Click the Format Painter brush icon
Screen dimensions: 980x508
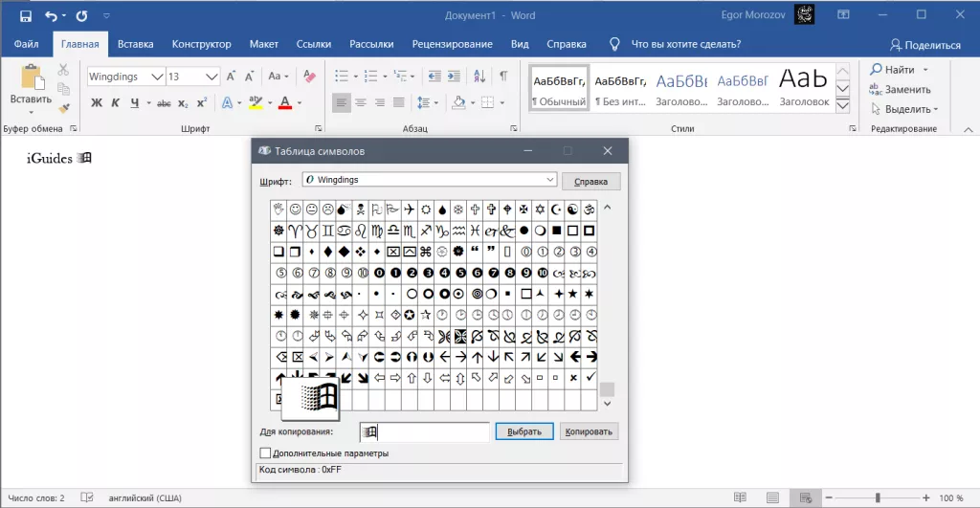point(63,107)
